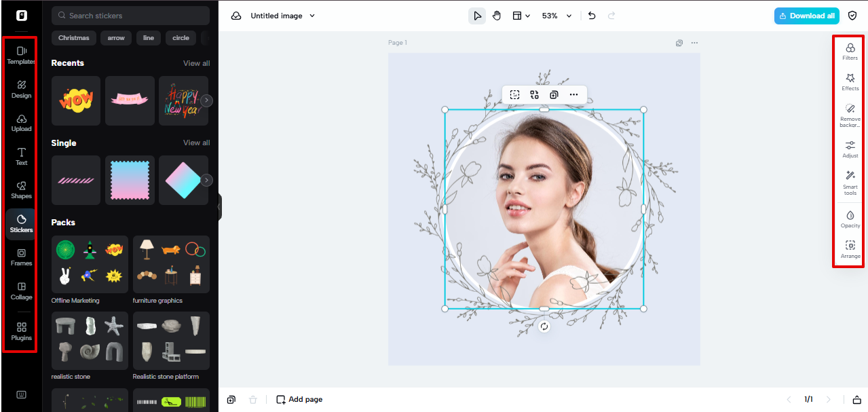Image resolution: width=868 pixels, height=412 pixels.
Task: Select the Stickers sidebar tab
Action: (x=21, y=224)
